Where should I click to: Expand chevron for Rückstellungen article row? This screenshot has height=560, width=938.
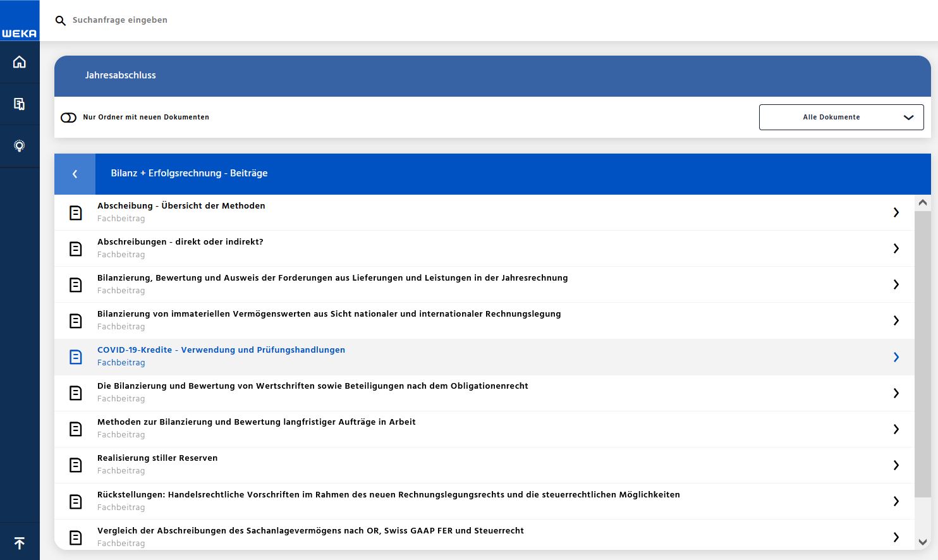(x=896, y=501)
